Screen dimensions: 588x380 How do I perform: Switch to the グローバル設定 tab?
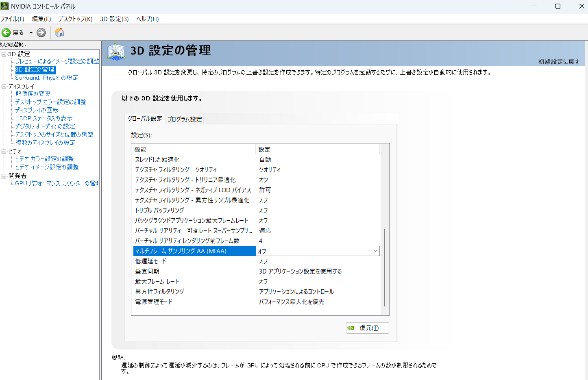click(x=145, y=119)
